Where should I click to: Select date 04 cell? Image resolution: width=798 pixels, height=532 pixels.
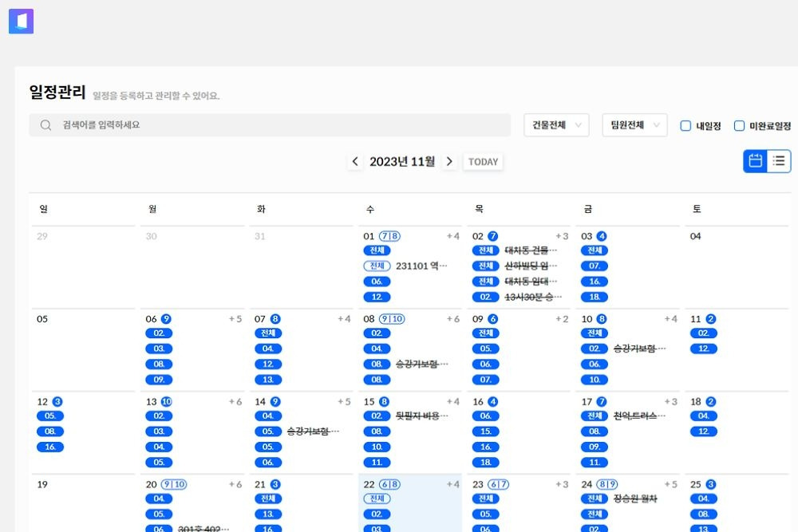(x=737, y=267)
